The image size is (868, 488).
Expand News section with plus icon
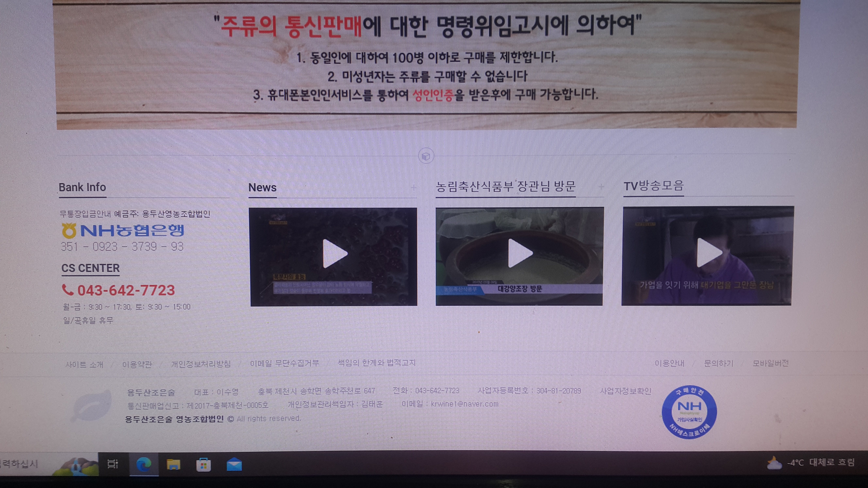[x=413, y=187]
